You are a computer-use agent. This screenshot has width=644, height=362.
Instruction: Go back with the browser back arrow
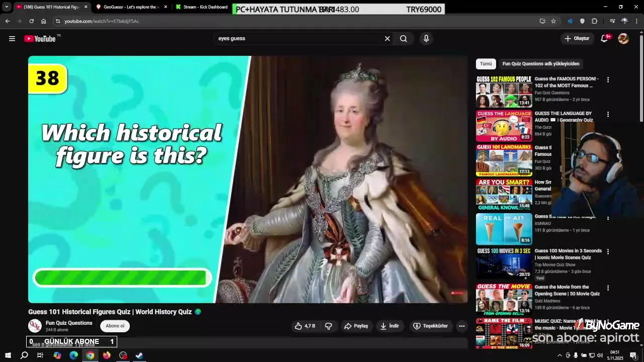(x=7, y=21)
